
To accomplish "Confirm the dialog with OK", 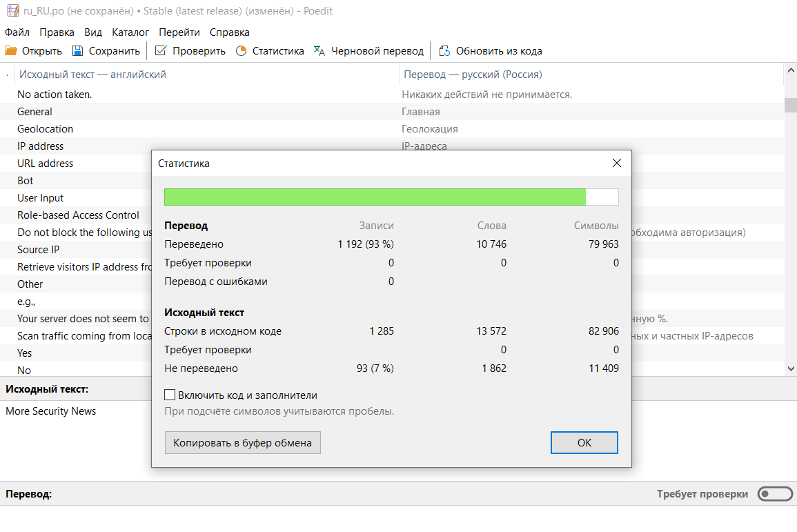I will pyautogui.click(x=584, y=442).
